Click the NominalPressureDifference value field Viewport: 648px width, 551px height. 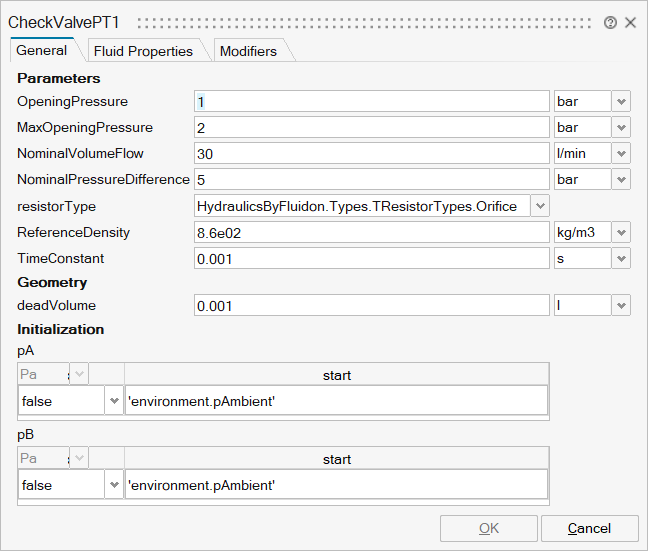[x=371, y=180]
